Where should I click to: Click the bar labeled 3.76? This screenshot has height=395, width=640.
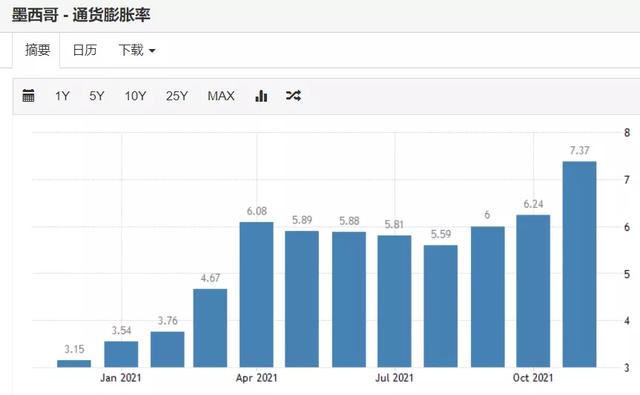click(167, 349)
